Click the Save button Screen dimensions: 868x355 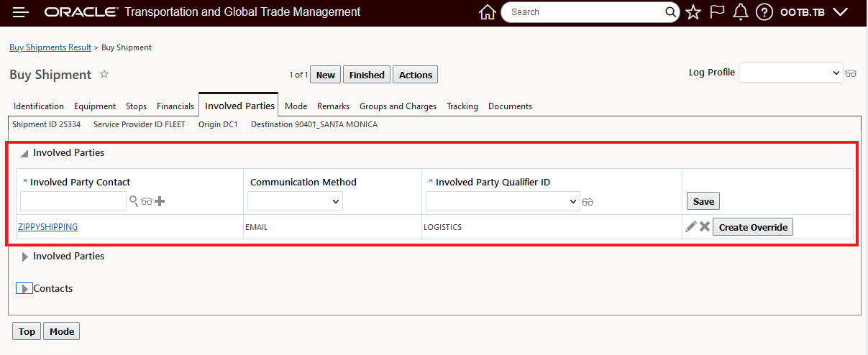[703, 201]
